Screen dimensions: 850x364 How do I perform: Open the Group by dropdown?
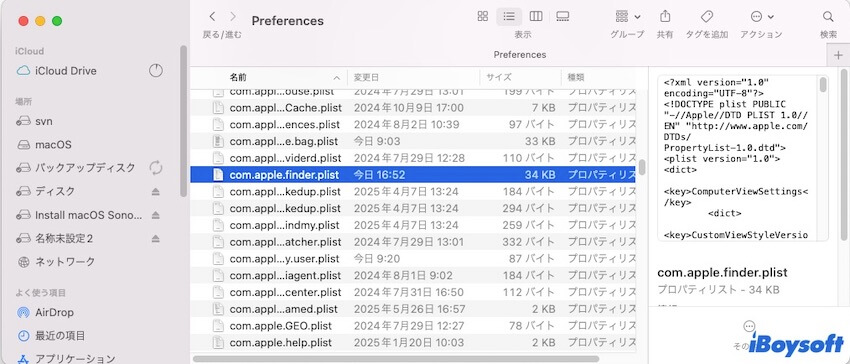628,16
